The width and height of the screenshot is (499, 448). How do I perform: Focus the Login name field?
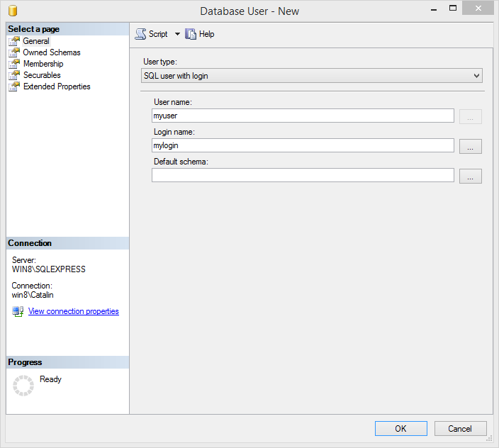click(x=303, y=145)
